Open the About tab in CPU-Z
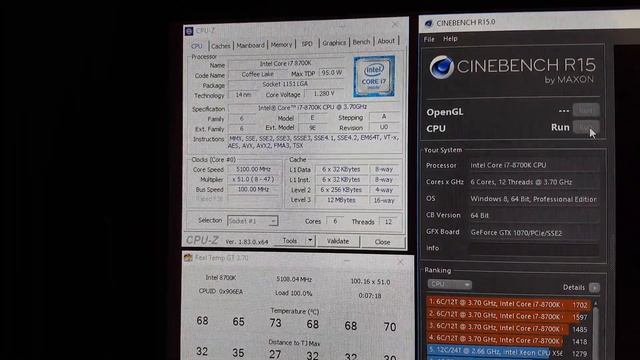Screen dimensions: 640x360 click(386, 41)
